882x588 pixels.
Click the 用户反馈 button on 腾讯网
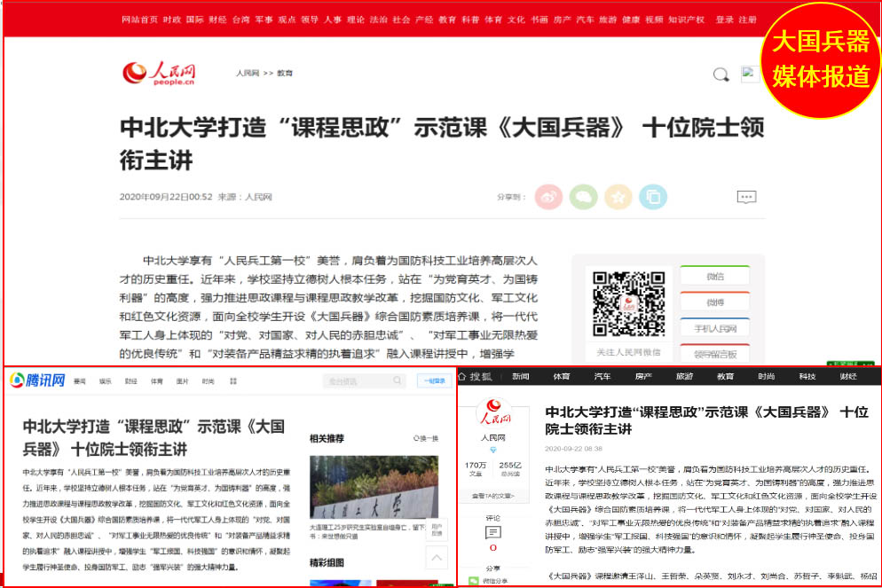437,529
